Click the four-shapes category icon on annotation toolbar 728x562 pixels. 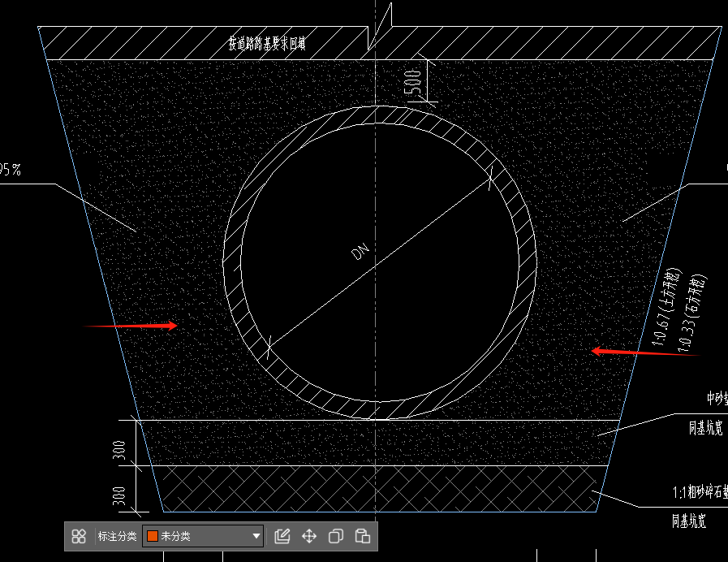tap(79, 537)
